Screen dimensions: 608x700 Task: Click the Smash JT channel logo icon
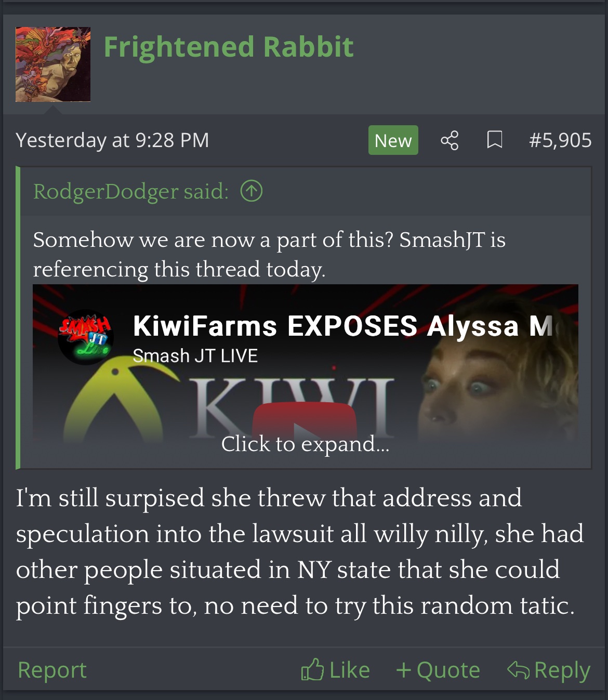pos(85,337)
